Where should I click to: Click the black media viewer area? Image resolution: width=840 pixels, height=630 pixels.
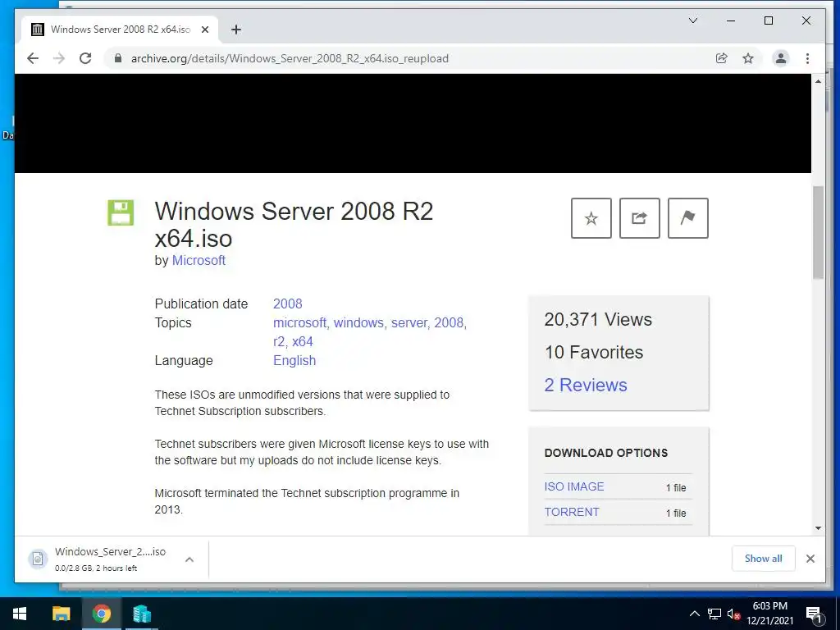pos(413,123)
